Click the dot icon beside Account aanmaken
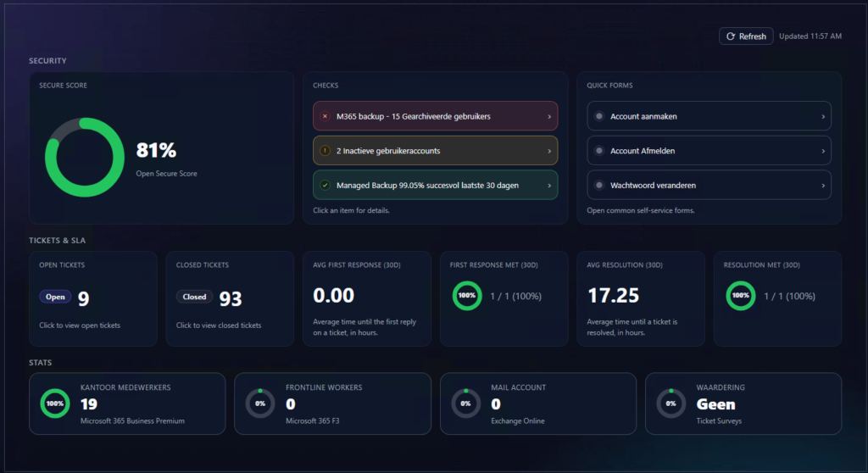Viewport: 868px width, 473px height. point(599,116)
